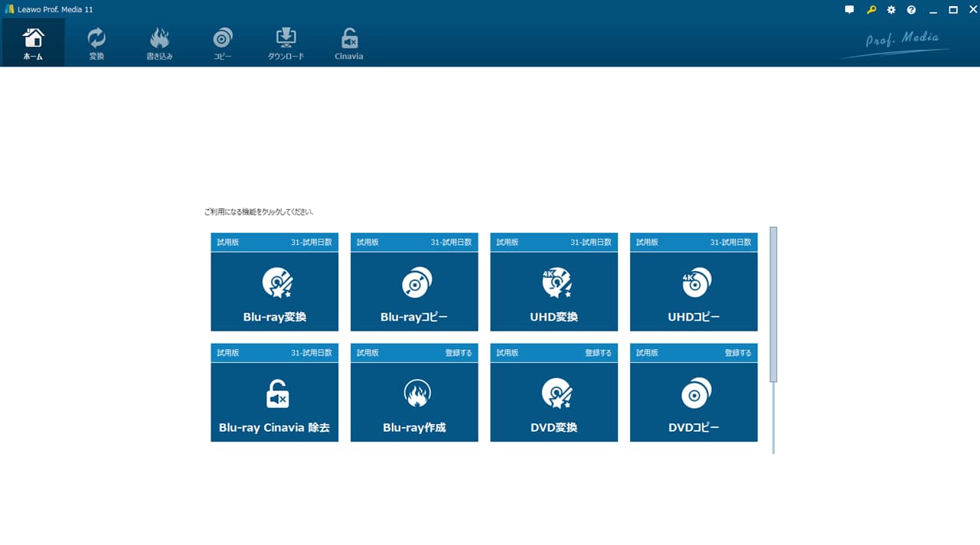Open the 書き込み burn tab
This screenshot has width=980, height=545.
(x=159, y=43)
